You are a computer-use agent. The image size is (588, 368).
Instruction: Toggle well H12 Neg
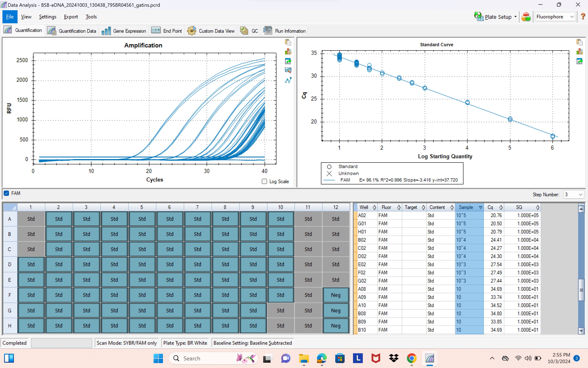[x=336, y=326]
